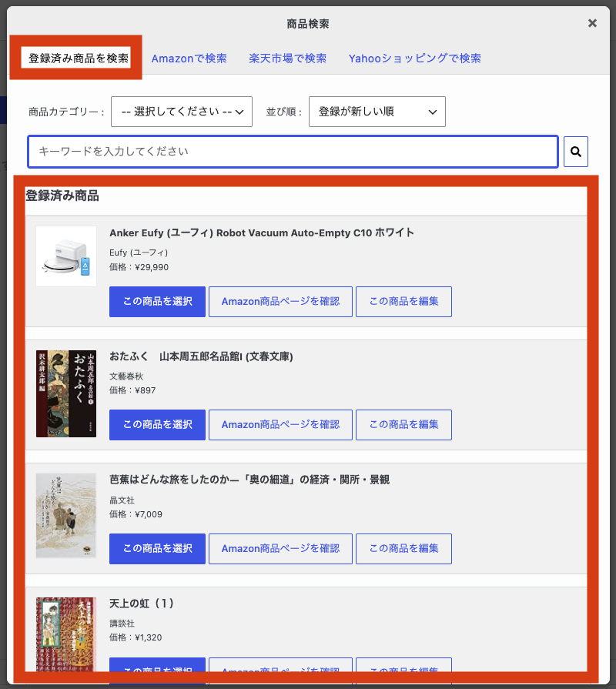Click the 登録済み商品 section heading

click(x=62, y=196)
